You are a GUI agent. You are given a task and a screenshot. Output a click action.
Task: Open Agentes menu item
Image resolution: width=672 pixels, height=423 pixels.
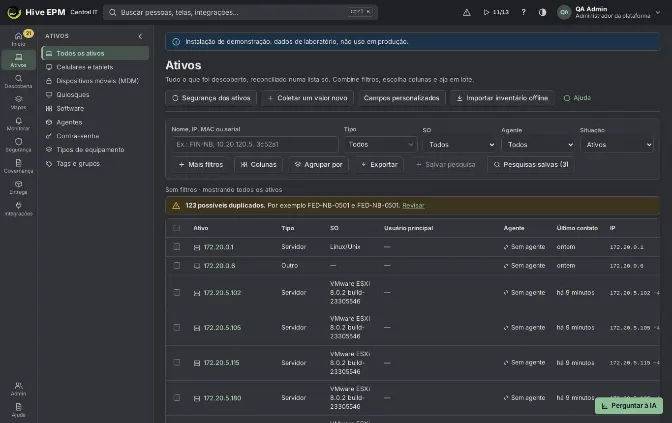point(95,122)
